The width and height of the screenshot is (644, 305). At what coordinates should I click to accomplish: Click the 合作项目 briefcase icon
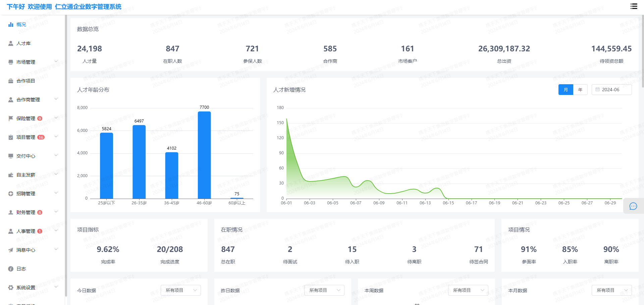(11, 81)
